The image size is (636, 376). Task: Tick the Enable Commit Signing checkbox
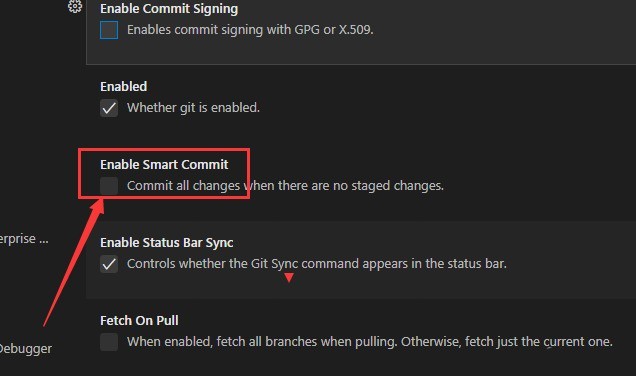click(x=109, y=30)
